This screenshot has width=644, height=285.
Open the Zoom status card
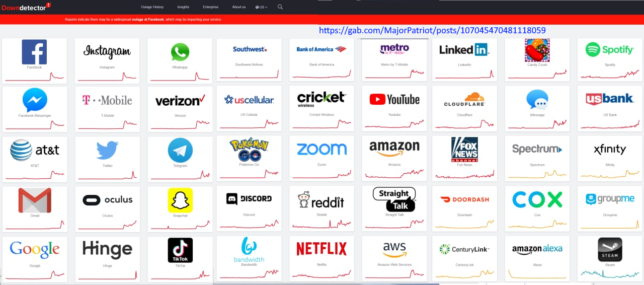(x=321, y=157)
